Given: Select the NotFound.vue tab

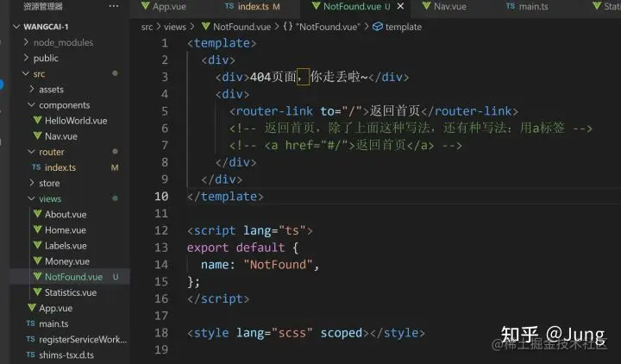Looking at the screenshot, I should click(351, 6).
